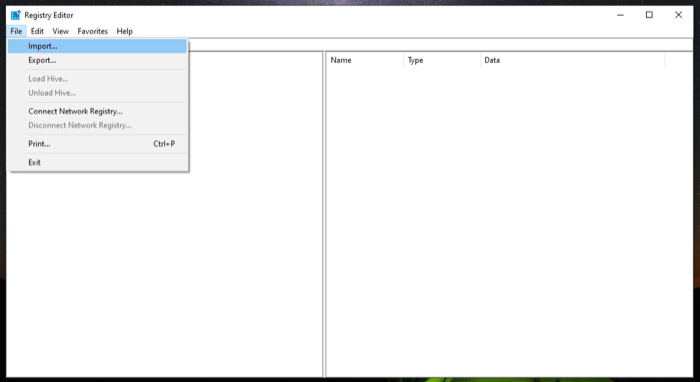Select Connect Network Registry...

click(x=97, y=111)
